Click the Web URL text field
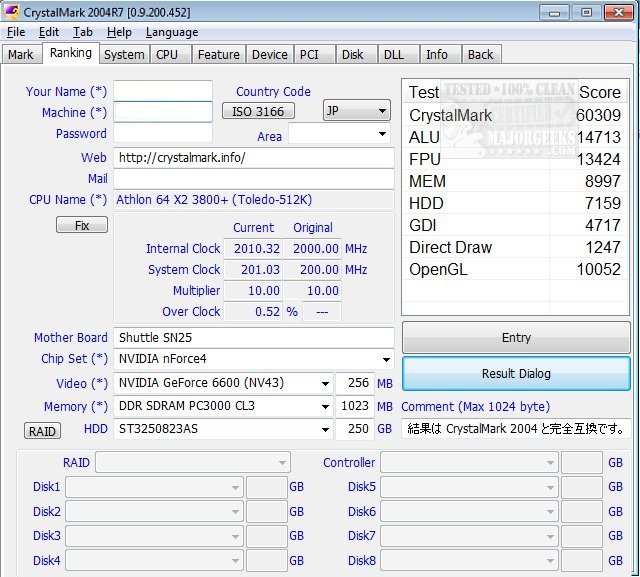Screen dimensions: 640x577 pyautogui.click(x=254, y=158)
